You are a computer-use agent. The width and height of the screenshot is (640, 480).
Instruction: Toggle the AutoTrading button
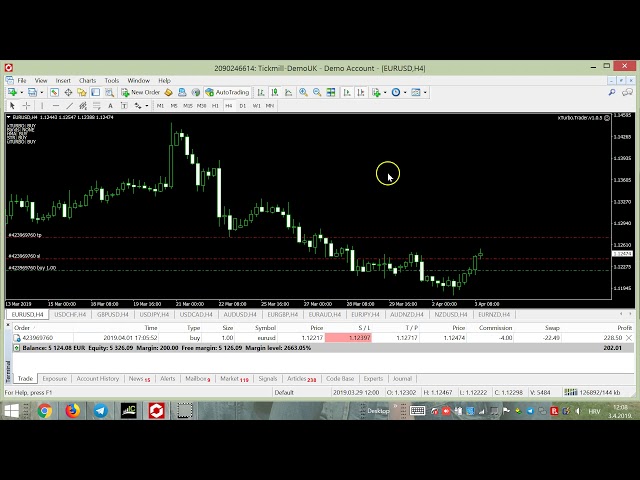228,92
